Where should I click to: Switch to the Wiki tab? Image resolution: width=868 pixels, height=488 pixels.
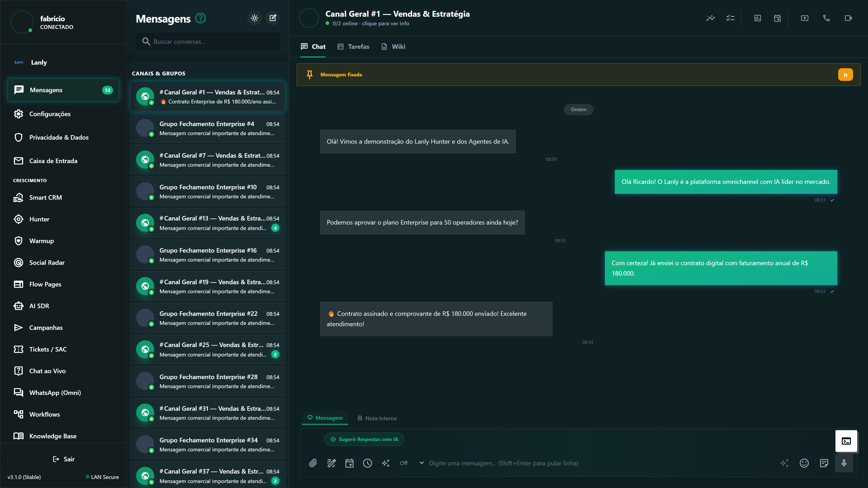tap(393, 47)
